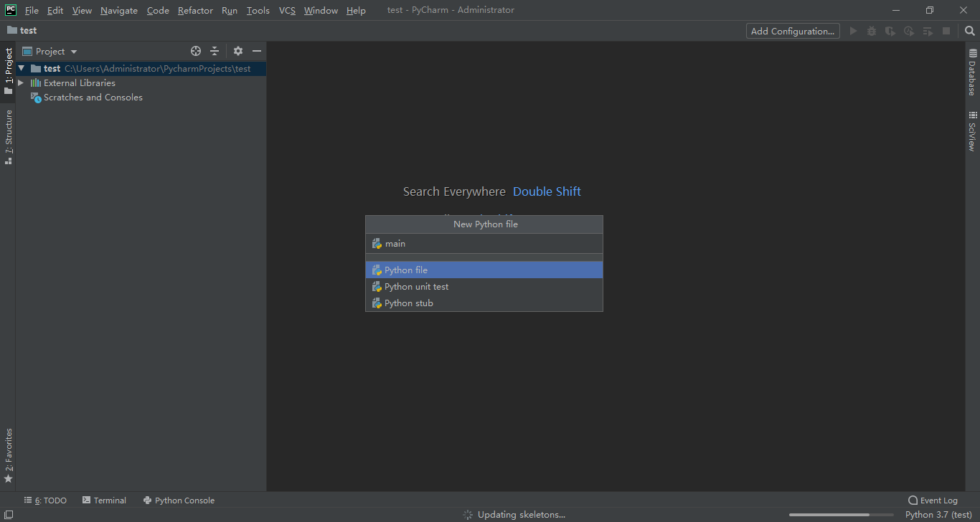The height and width of the screenshot is (522, 980).
Task: Click Run with Coverage icon
Action: (x=890, y=31)
